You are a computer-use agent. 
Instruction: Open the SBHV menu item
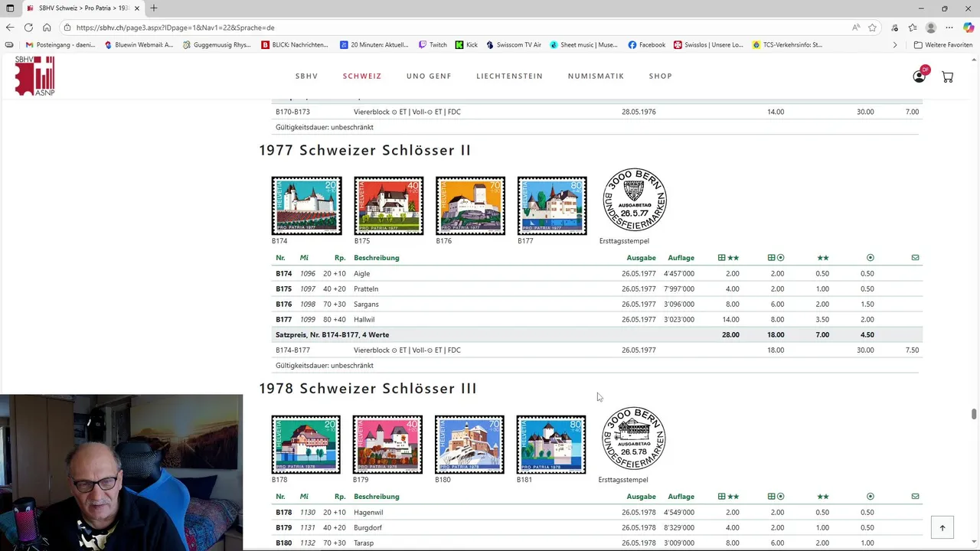click(306, 76)
